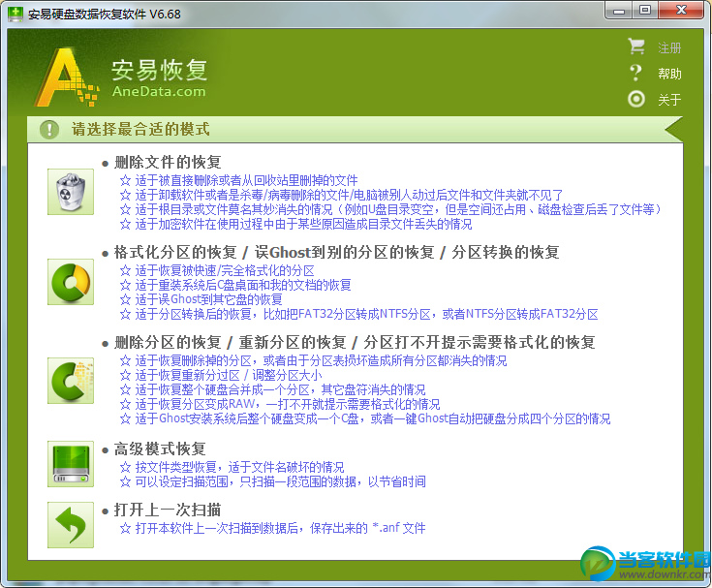Image resolution: width=712 pixels, height=588 pixels.
Task: Maximize the 安易硬盘数据恢复软件 window
Action: pos(645,11)
